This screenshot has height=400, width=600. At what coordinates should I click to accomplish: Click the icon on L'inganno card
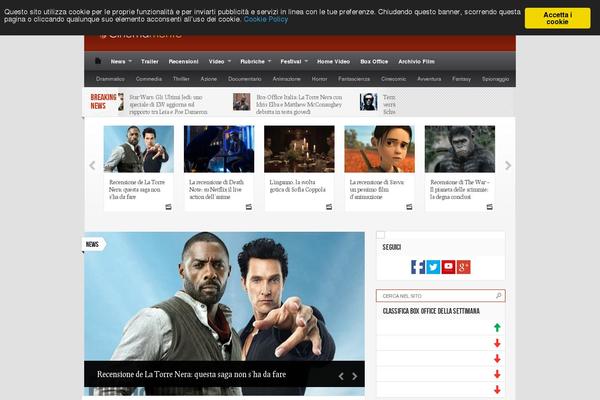(329, 207)
